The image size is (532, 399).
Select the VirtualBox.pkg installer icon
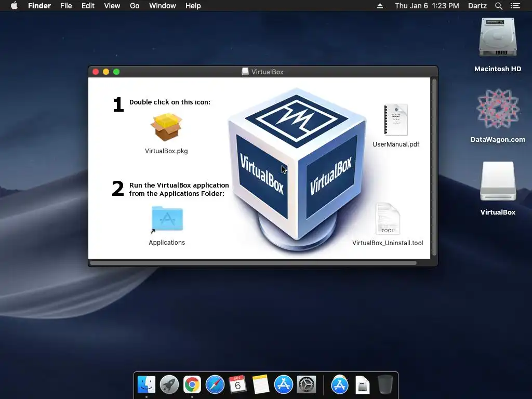tap(166, 127)
